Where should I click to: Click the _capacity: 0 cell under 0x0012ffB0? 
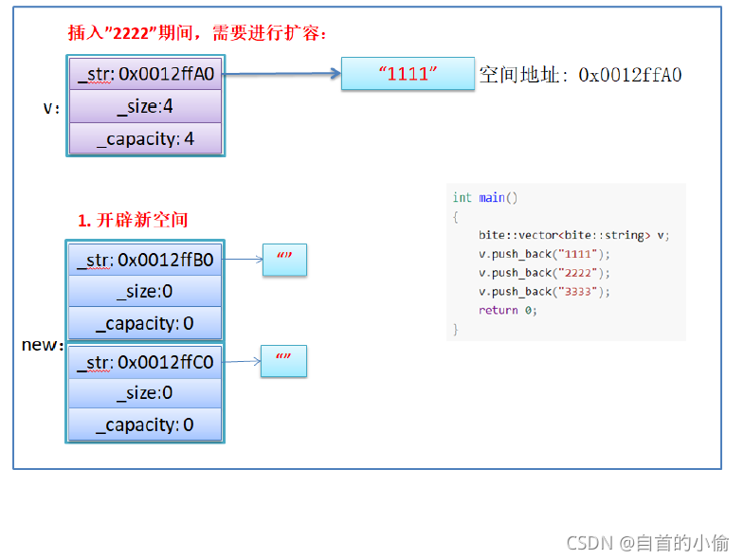[145, 323]
